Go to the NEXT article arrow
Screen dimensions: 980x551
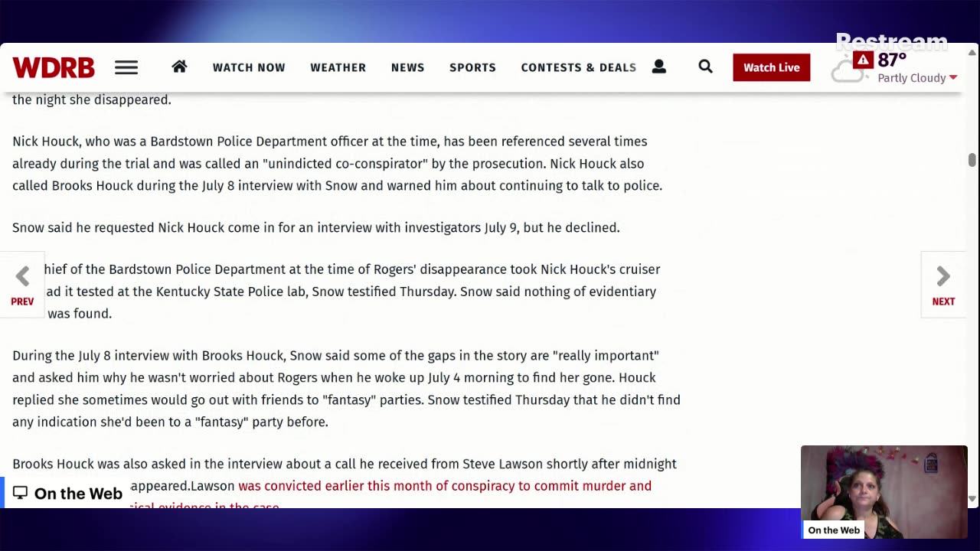coord(943,285)
